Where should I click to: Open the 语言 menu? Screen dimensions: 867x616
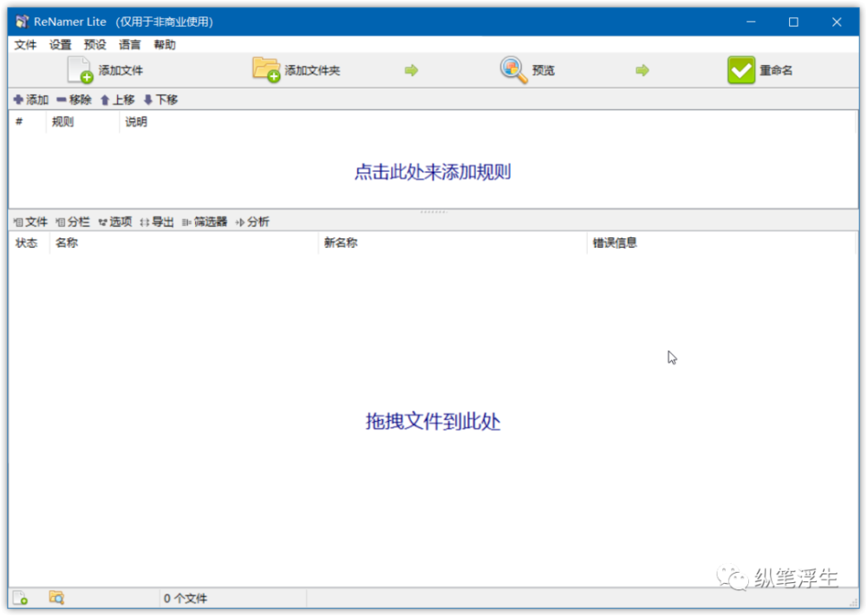130,45
